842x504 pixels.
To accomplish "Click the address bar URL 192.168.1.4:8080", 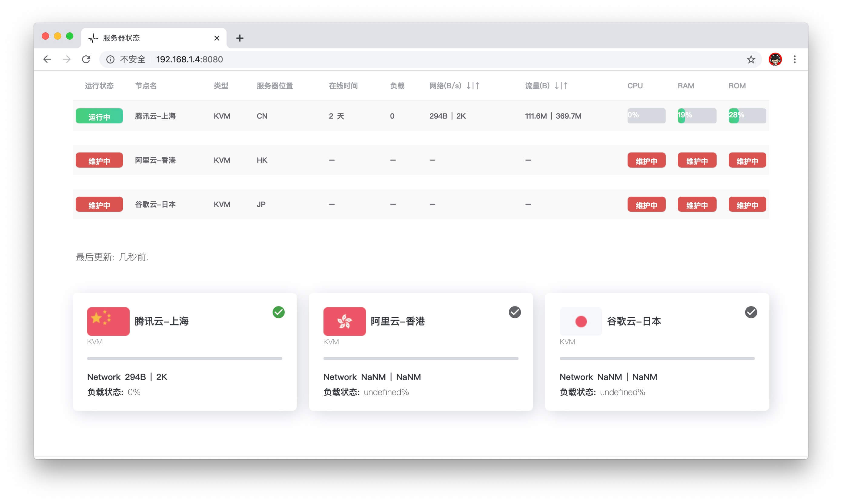I will (x=189, y=59).
